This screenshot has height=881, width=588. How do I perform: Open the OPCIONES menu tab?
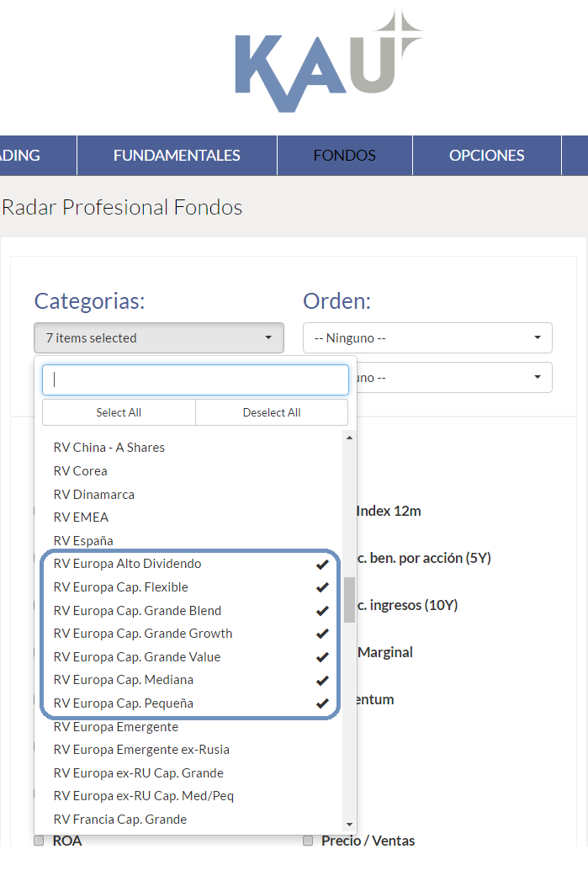[x=487, y=156]
